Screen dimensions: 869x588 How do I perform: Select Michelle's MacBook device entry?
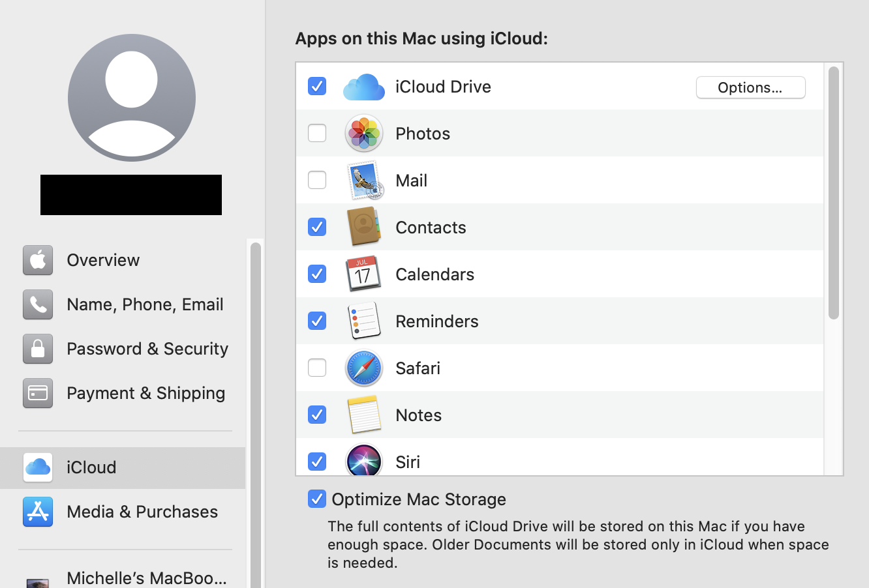click(x=123, y=578)
